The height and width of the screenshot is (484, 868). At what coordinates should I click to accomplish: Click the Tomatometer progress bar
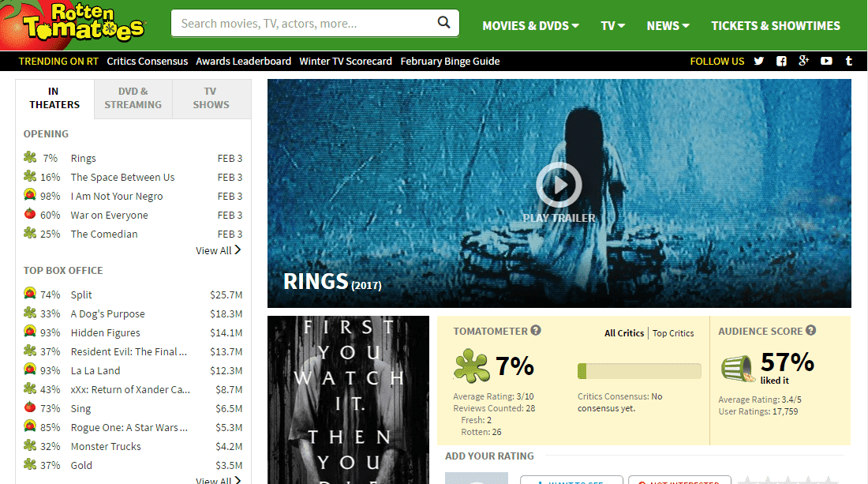(639, 371)
